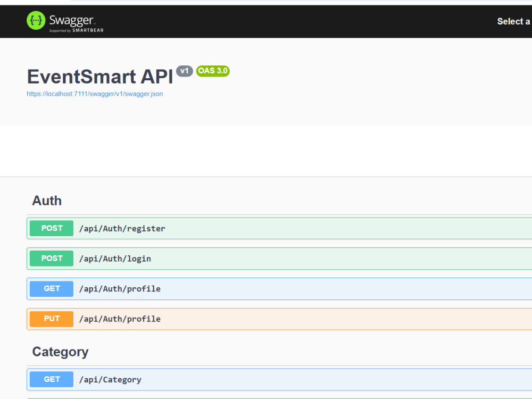
Task: Expand PUT /api/Auth/profile endpoint
Action: point(279,319)
